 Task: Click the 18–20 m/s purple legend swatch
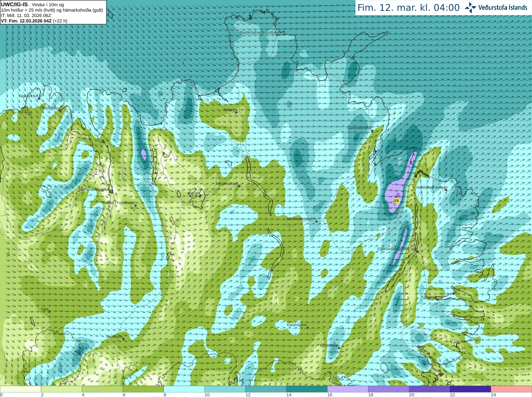tap(389, 389)
